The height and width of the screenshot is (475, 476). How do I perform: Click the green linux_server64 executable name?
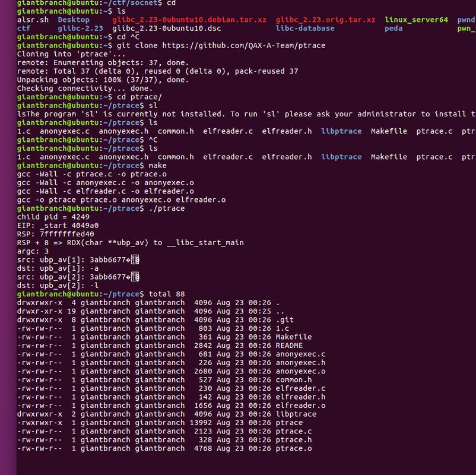pos(416,20)
